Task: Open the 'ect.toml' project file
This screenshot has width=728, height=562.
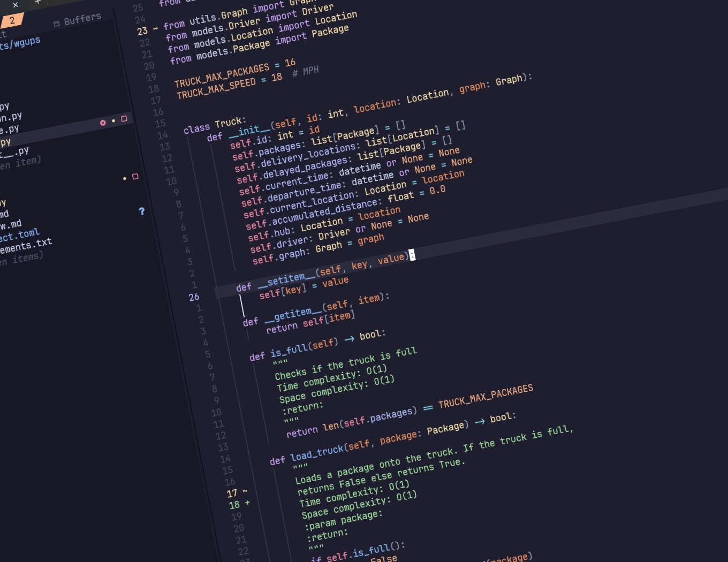Action: pos(19,236)
